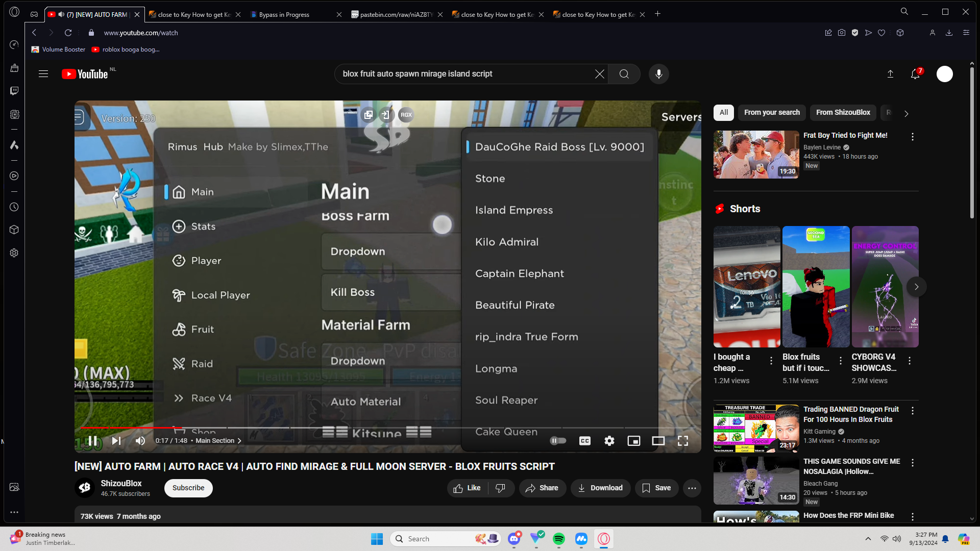Toggle closed captions
Screen dimensions: 980x551
pos(585,441)
